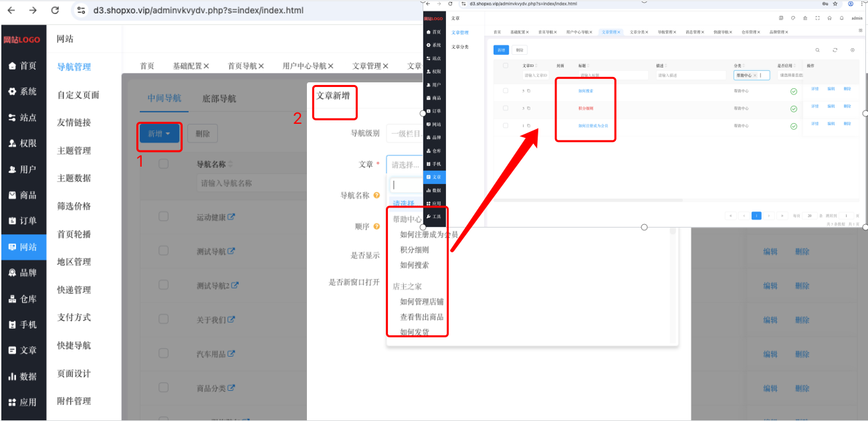The height and width of the screenshot is (421, 868).
Task: Click the grey 删除 button beside the 新增 dropdown
Action: point(203,134)
